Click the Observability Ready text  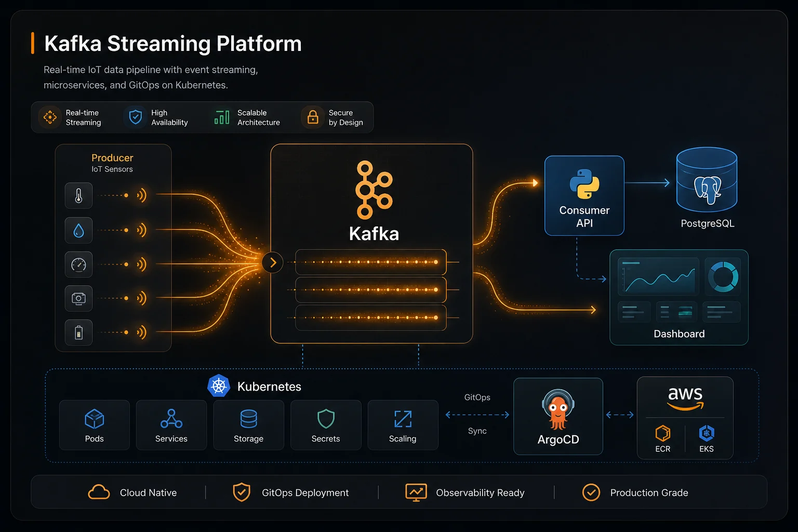(480, 493)
